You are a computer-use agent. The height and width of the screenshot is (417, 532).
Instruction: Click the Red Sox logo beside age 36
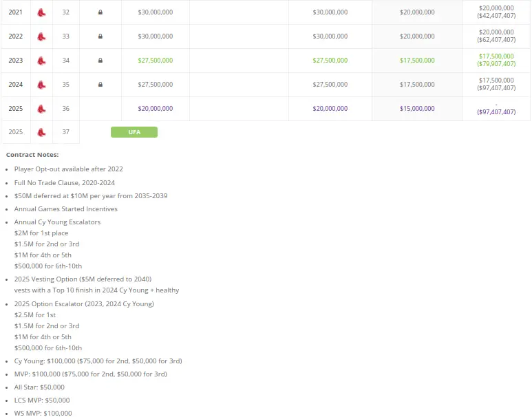pos(41,109)
